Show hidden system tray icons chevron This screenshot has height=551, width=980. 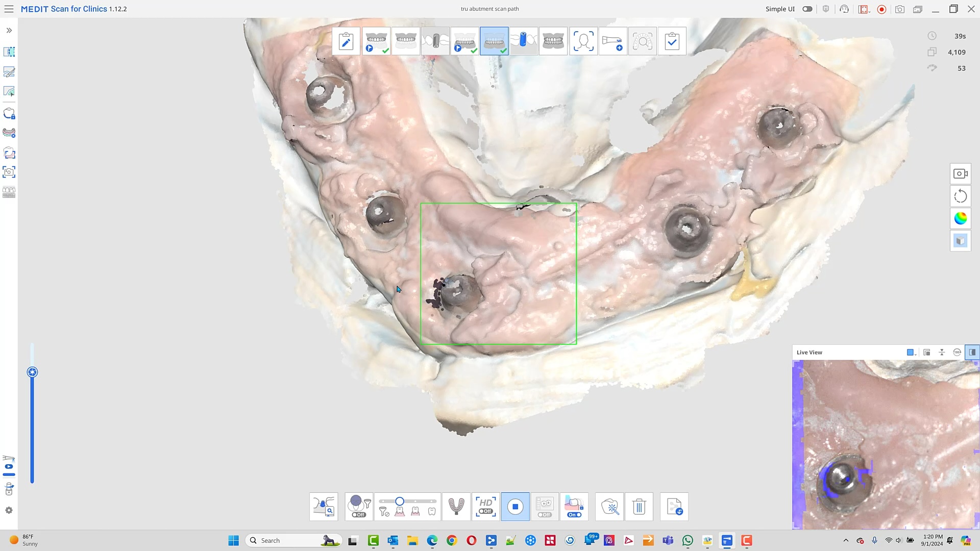846,540
